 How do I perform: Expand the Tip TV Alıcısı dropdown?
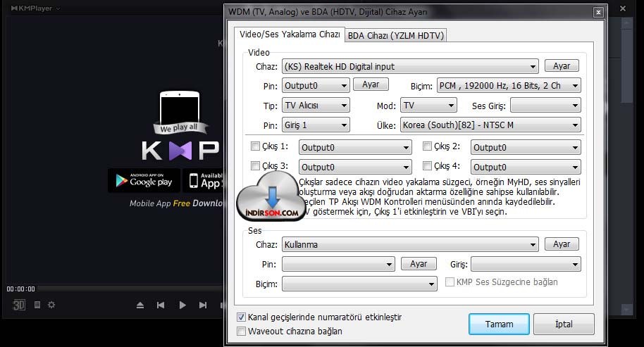tap(316, 106)
